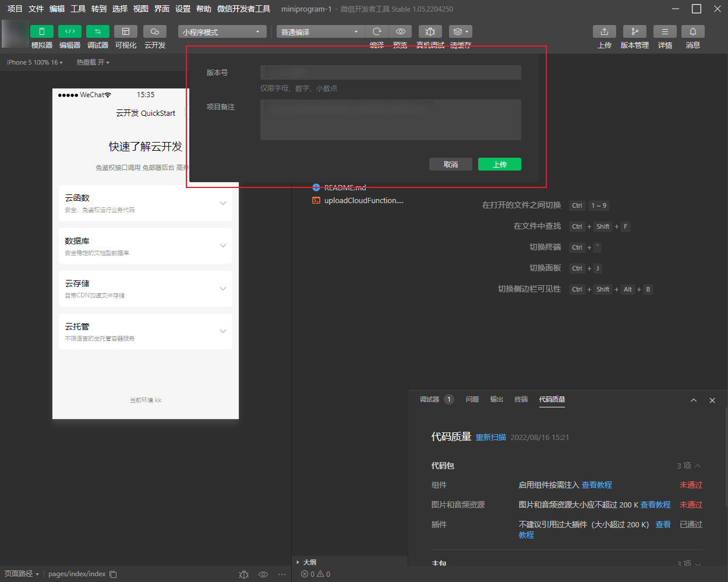This screenshot has width=728, height=582.
Task: Click the 上传 toolbar icon
Action: pos(605,31)
